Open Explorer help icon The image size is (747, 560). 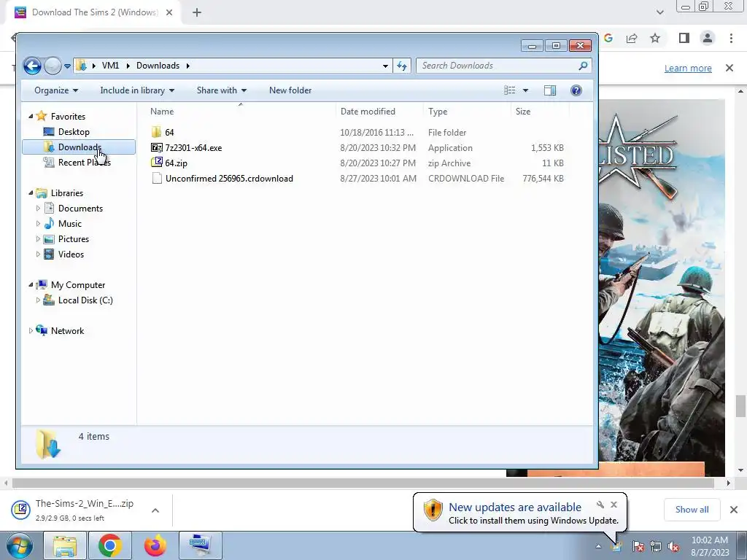click(x=576, y=90)
